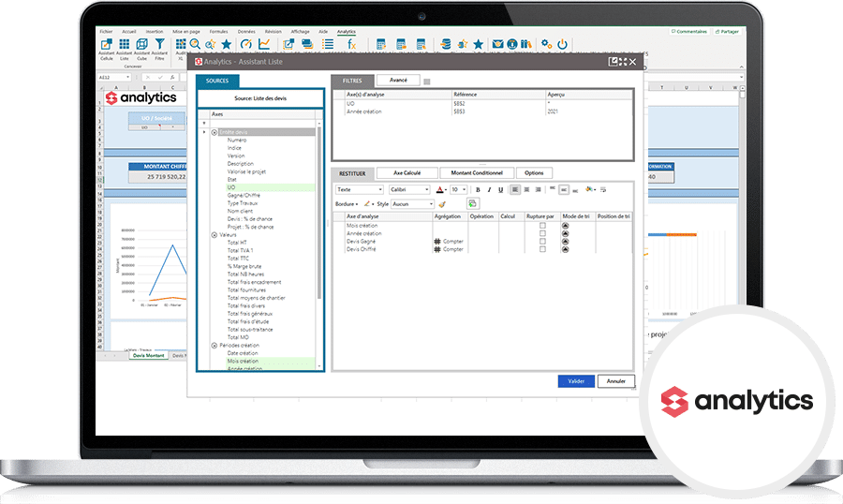Align text left in Restituer toolbar
Image resolution: width=843 pixels, height=504 pixels.
pyautogui.click(x=515, y=190)
